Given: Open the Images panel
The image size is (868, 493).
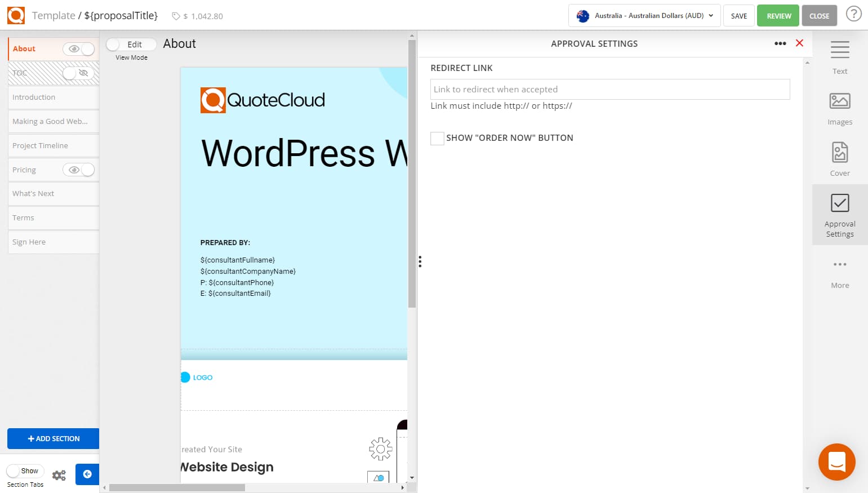Looking at the screenshot, I should pyautogui.click(x=840, y=107).
